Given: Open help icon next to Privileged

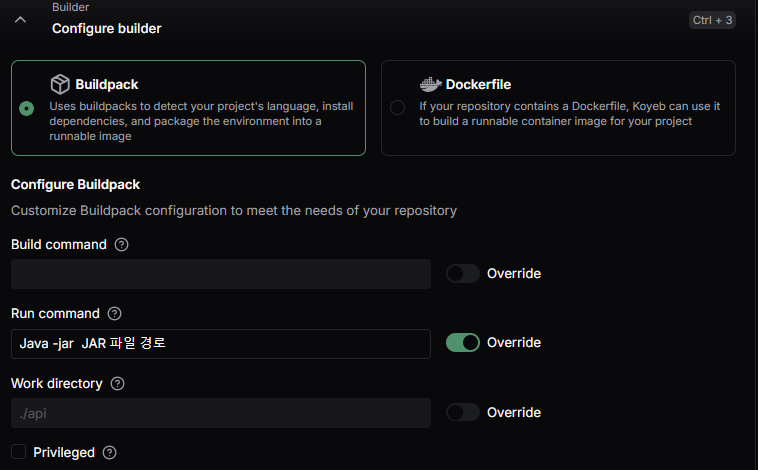Looking at the screenshot, I should (x=110, y=453).
